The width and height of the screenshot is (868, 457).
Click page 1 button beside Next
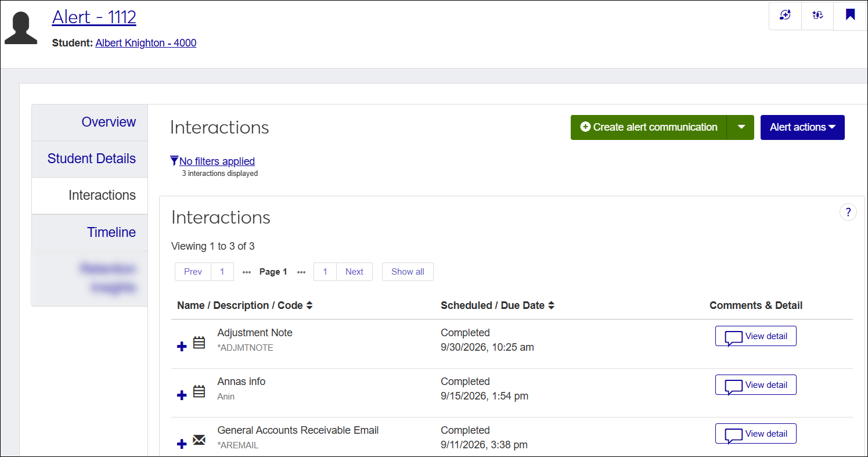coord(325,272)
